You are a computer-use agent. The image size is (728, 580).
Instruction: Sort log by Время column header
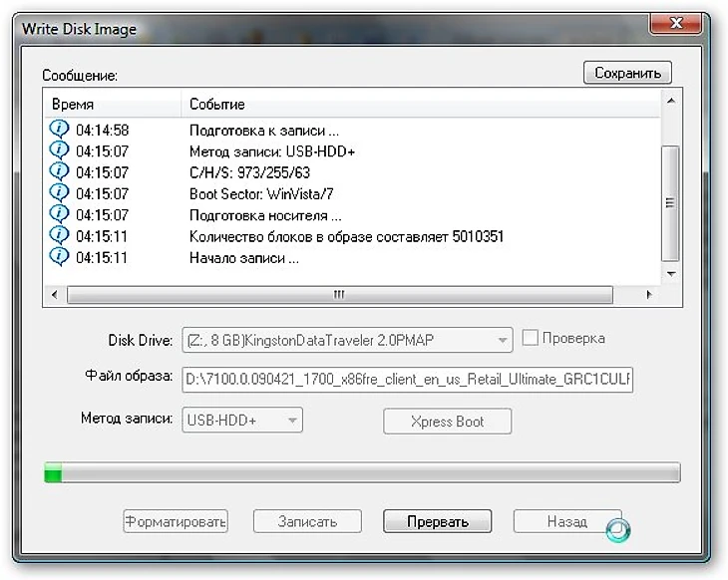click(x=112, y=104)
